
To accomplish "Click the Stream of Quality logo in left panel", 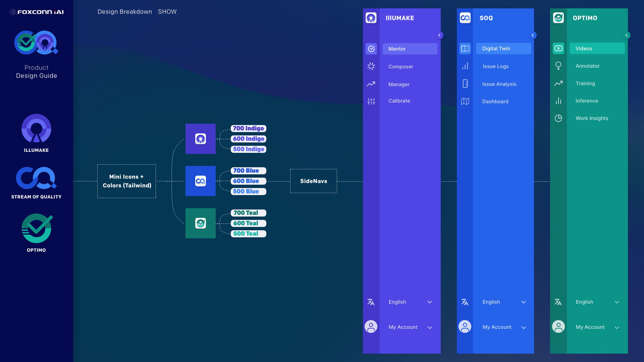I will tap(36, 178).
